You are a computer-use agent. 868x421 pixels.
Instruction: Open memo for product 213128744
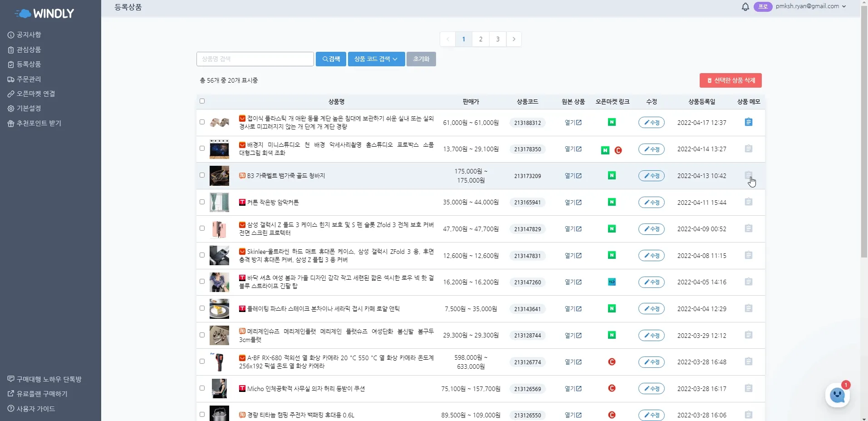(749, 335)
